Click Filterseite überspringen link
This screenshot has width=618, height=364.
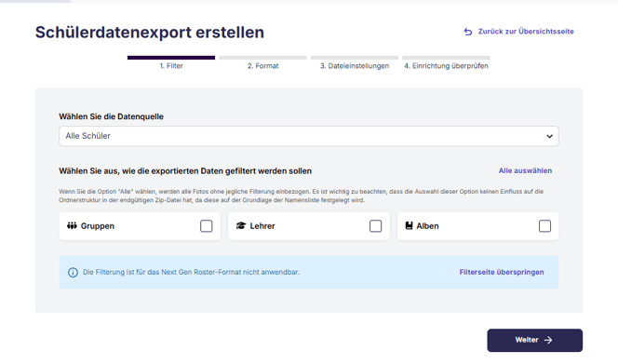(502, 272)
